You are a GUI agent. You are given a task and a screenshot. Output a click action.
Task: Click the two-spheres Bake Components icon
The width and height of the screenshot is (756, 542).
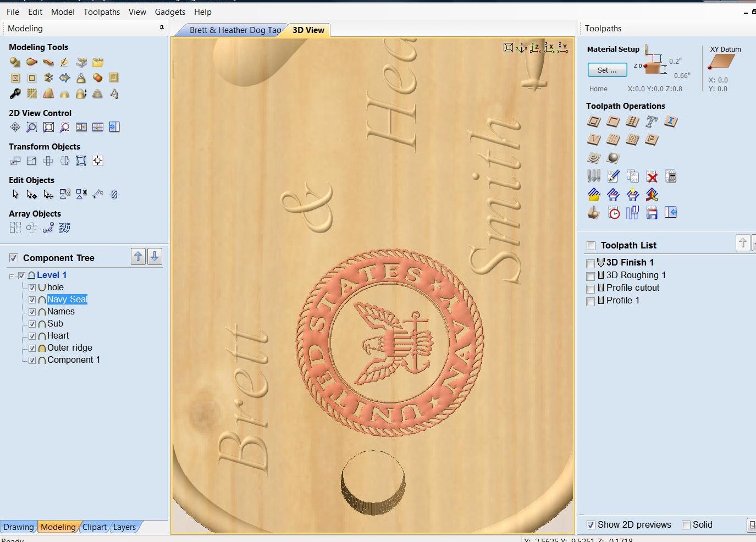click(x=98, y=78)
